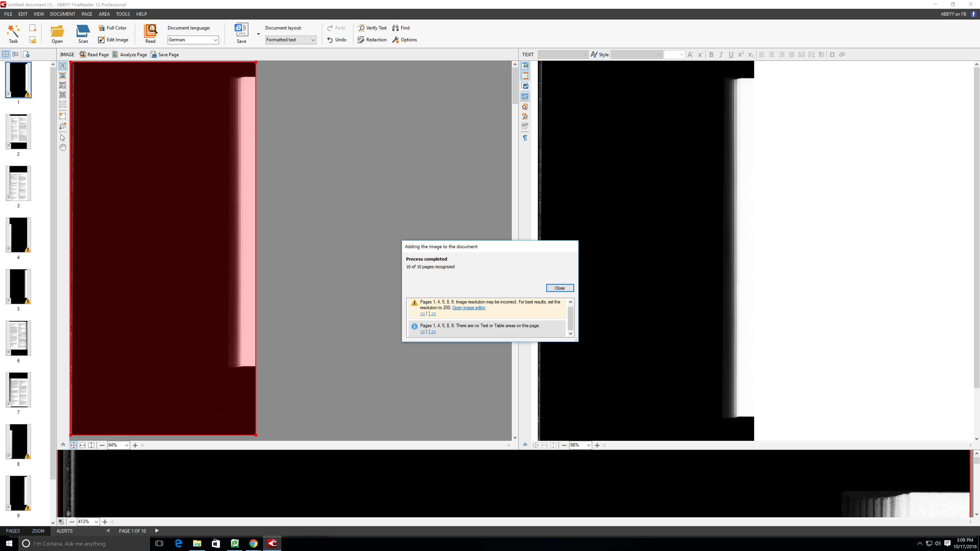Viewport: 980px width, 551px height.
Task: Select the Redaction tool
Action: click(x=372, y=40)
